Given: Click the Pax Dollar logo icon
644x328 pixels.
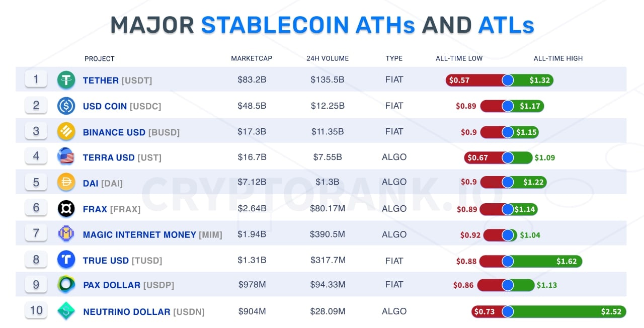Looking at the screenshot, I should (66, 285).
